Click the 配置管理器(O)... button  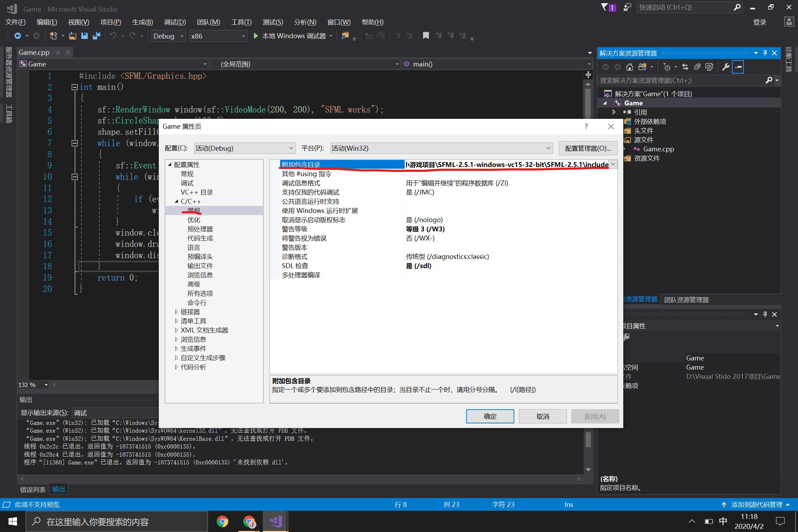click(x=588, y=148)
